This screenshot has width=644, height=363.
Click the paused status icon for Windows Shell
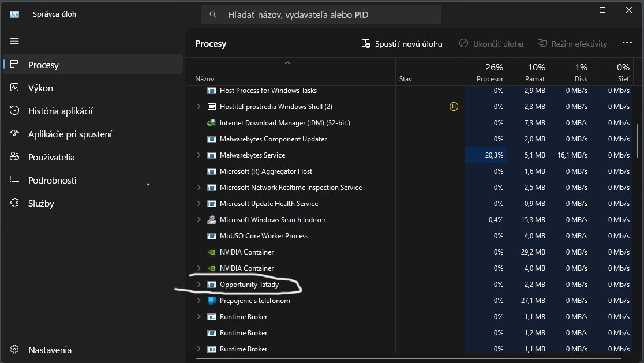click(454, 106)
